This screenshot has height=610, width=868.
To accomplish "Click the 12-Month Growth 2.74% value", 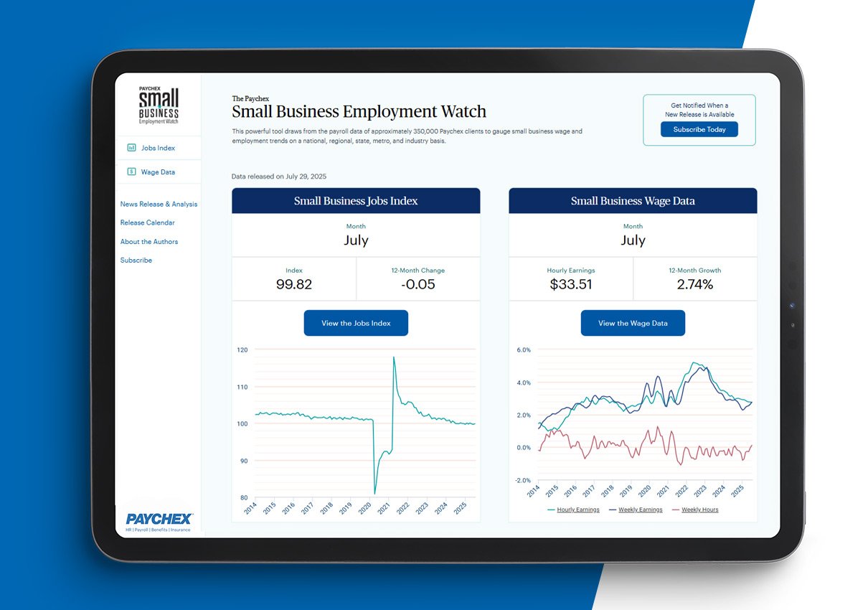I will pos(694,284).
